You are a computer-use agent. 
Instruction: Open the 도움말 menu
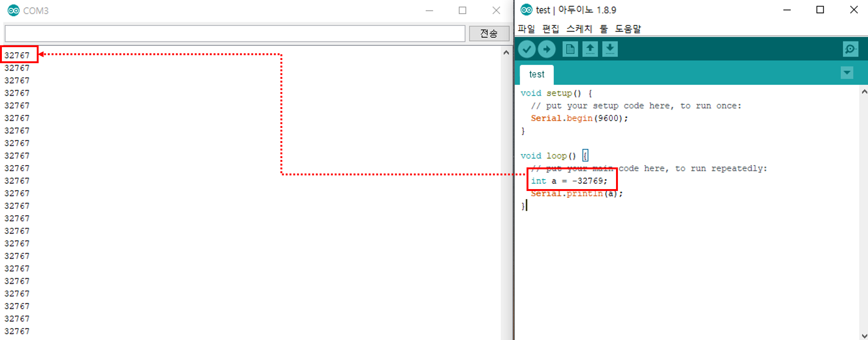coord(628,29)
